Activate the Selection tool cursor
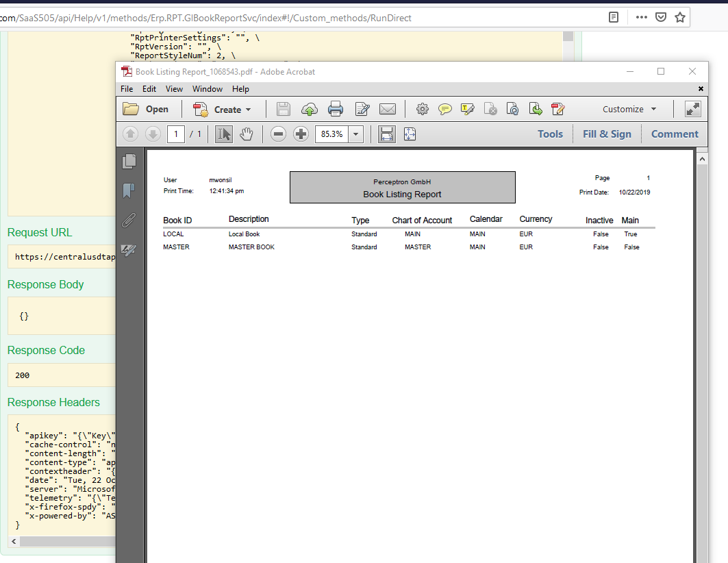The image size is (728, 563). [x=223, y=134]
